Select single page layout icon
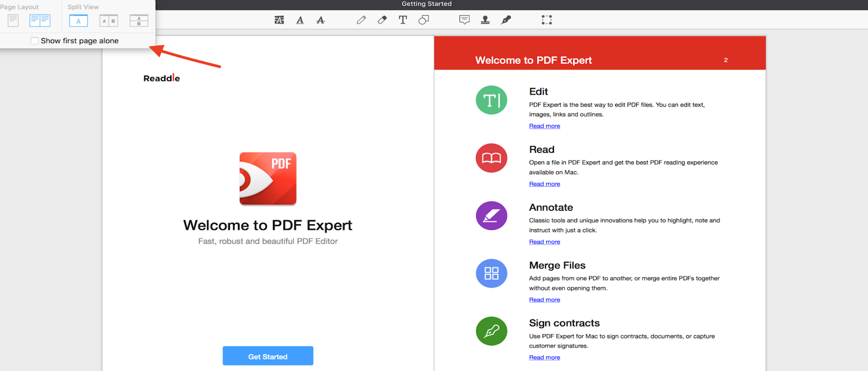Image resolution: width=868 pixels, height=371 pixels. pos(13,21)
